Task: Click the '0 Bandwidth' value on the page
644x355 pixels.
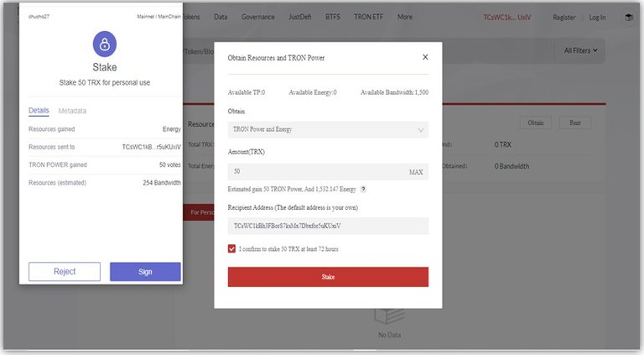Action: tap(512, 166)
